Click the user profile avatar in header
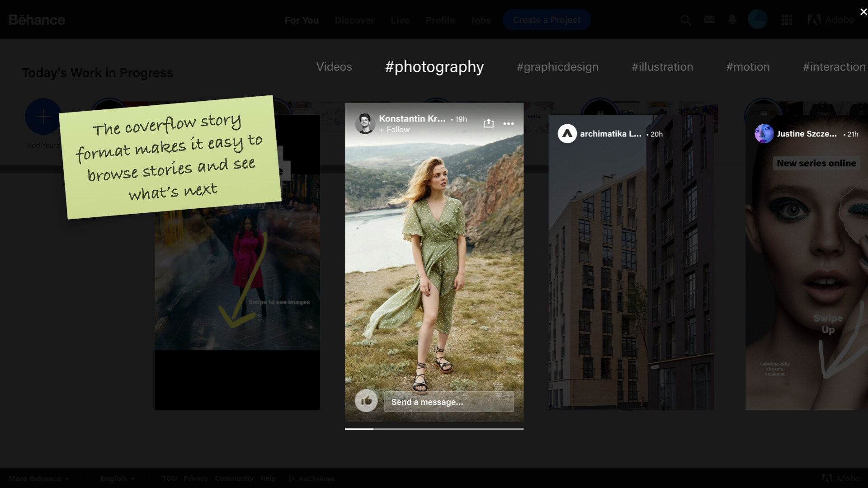The height and width of the screenshot is (488, 868). 758,19
